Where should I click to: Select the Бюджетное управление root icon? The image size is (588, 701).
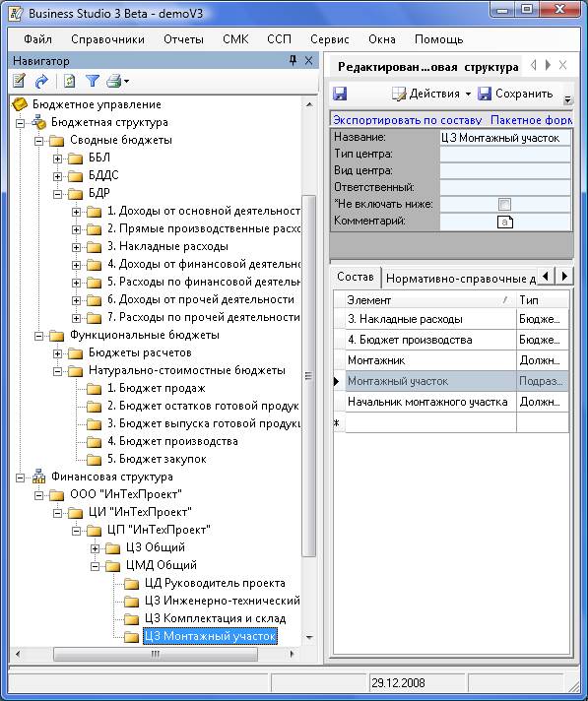click(20, 104)
